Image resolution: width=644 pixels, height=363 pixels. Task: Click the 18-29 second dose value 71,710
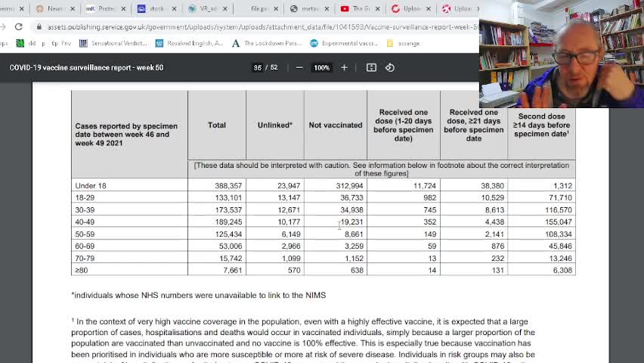point(560,197)
